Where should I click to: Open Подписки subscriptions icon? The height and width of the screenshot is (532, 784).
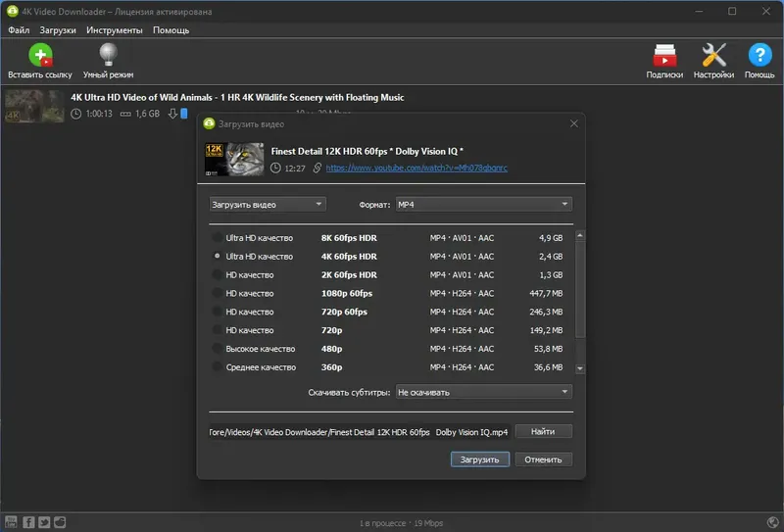tap(664, 55)
